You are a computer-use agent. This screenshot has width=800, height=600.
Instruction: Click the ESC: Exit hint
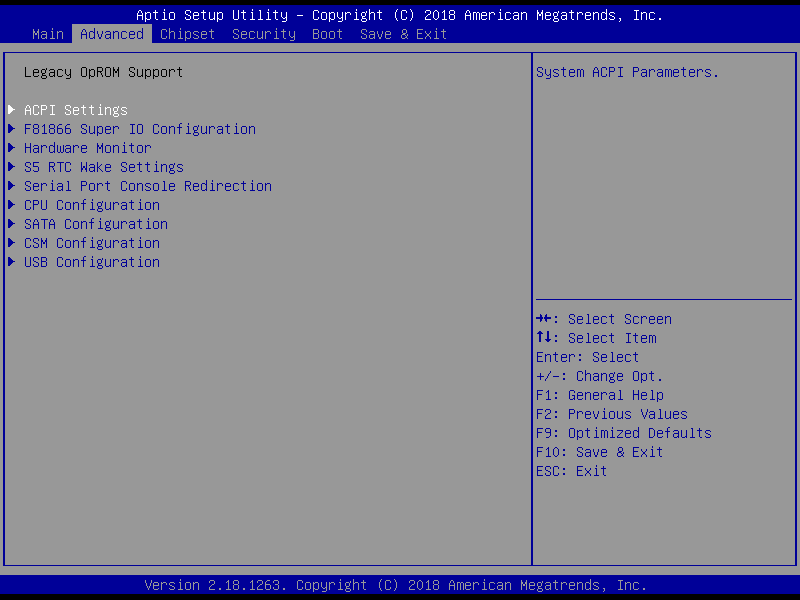tap(572, 471)
